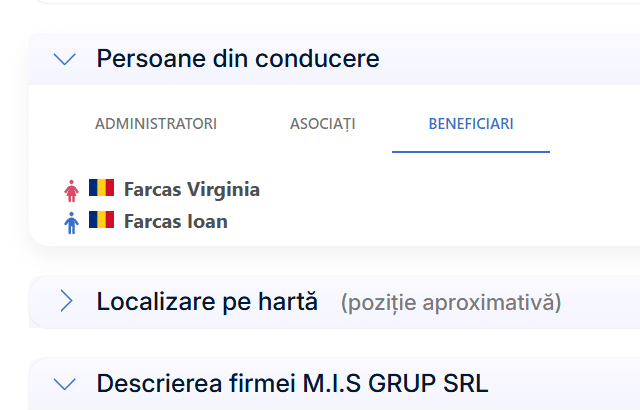Image resolution: width=640 pixels, height=410 pixels.
Task: Collapse the Descrierea firmei section chevron
Action: coord(65,383)
